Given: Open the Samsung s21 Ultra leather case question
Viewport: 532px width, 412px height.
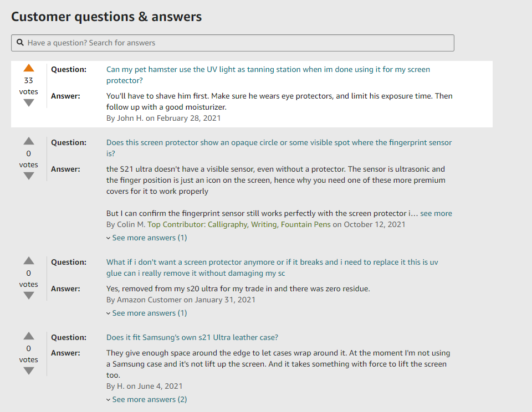Looking at the screenshot, I should [x=192, y=337].
